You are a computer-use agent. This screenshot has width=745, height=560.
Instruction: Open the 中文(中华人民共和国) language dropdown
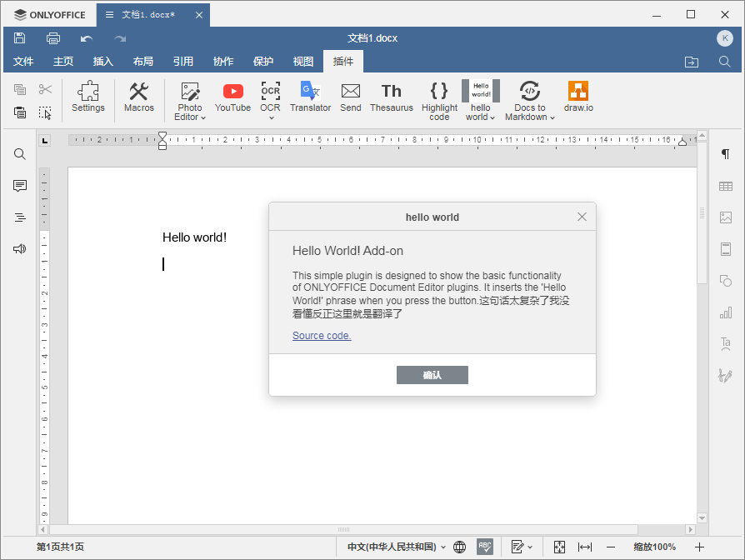[x=397, y=547]
